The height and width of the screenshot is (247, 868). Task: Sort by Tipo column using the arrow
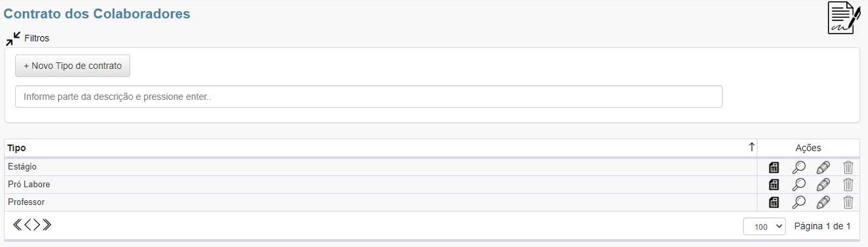pyautogui.click(x=752, y=148)
